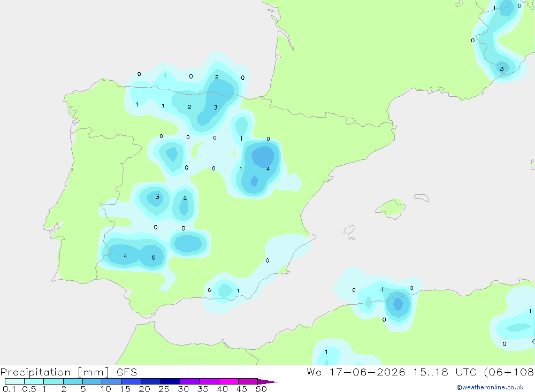Screen dimensions: 535x392
Task: Click the '4' value beside the map's 5
Action: (125, 256)
